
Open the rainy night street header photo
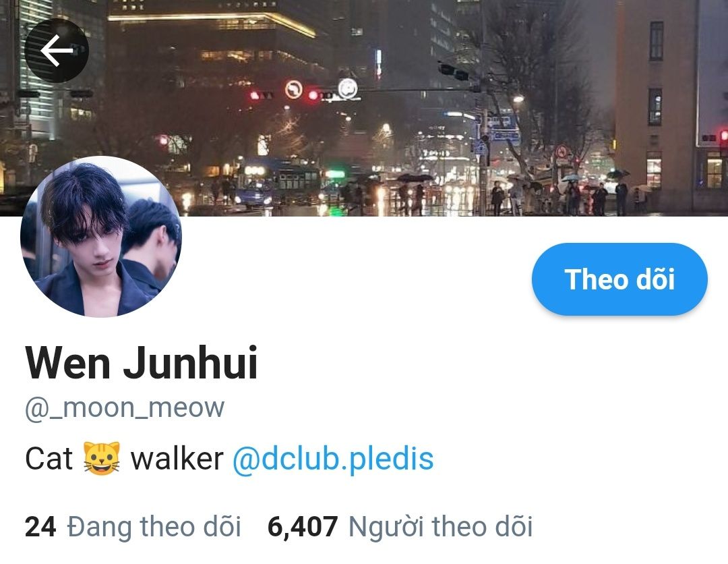pyautogui.click(x=364, y=108)
